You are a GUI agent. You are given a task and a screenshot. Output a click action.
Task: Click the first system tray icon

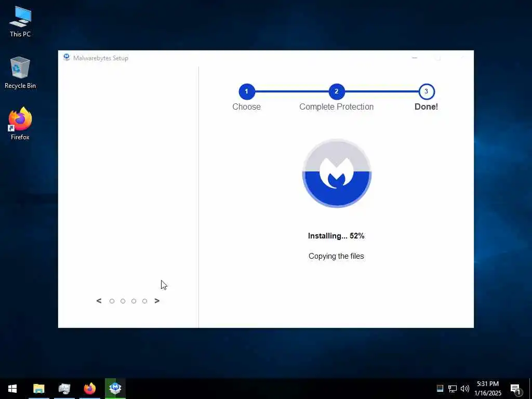coord(440,389)
